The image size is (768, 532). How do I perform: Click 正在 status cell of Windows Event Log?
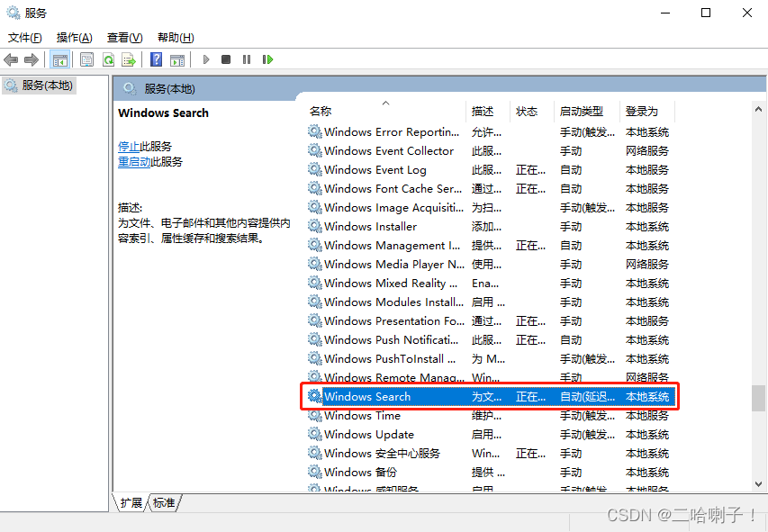coord(530,170)
